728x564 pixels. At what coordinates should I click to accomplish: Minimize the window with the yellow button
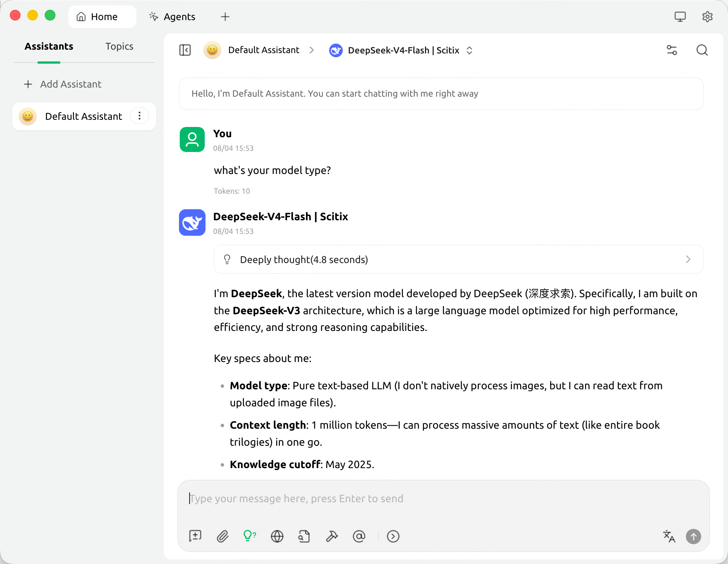(33, 16)
